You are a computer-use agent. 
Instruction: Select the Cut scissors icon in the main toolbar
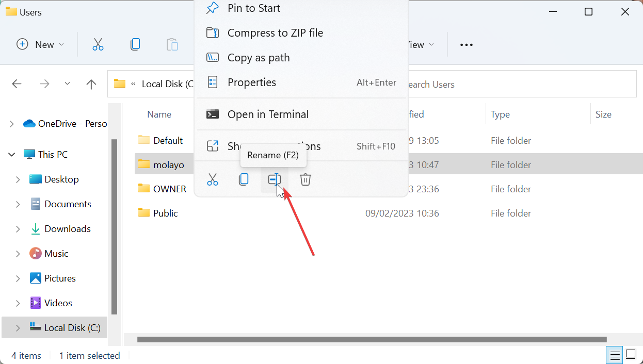[98, 44]
